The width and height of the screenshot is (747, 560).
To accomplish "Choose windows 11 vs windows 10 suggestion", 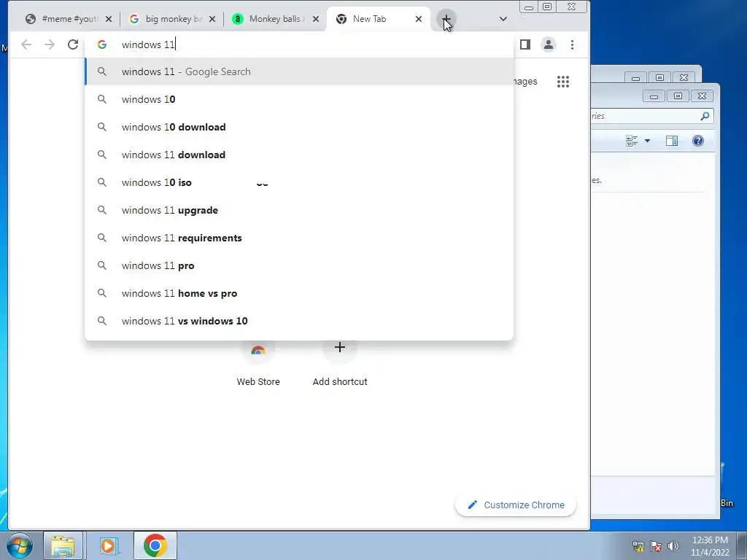I will click(x=299, y=321).
